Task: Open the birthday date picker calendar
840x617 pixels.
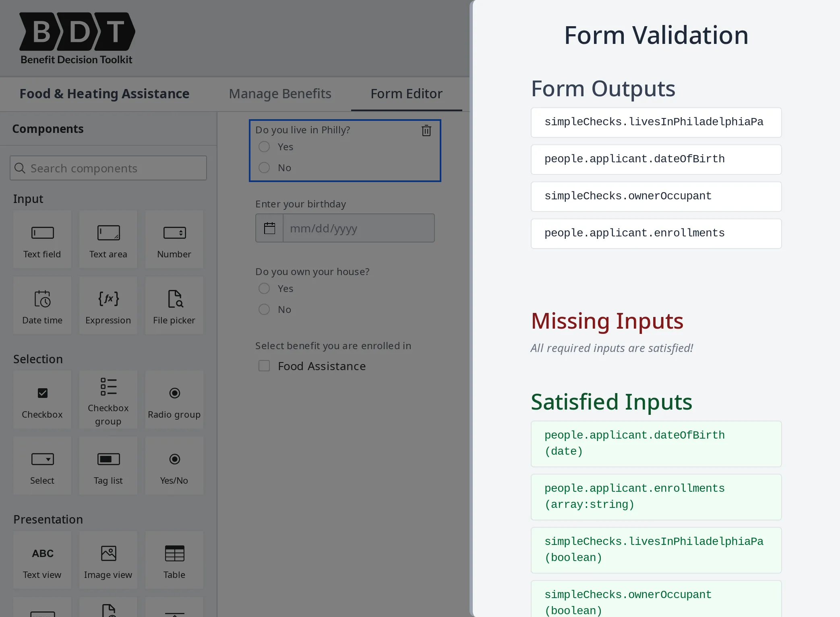Action: point(269,228)
